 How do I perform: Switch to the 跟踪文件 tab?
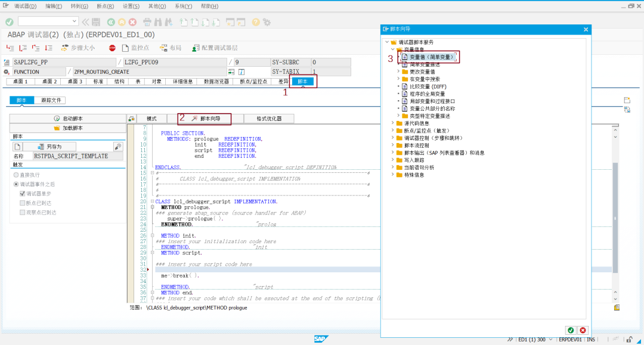(x=51, y=100)
